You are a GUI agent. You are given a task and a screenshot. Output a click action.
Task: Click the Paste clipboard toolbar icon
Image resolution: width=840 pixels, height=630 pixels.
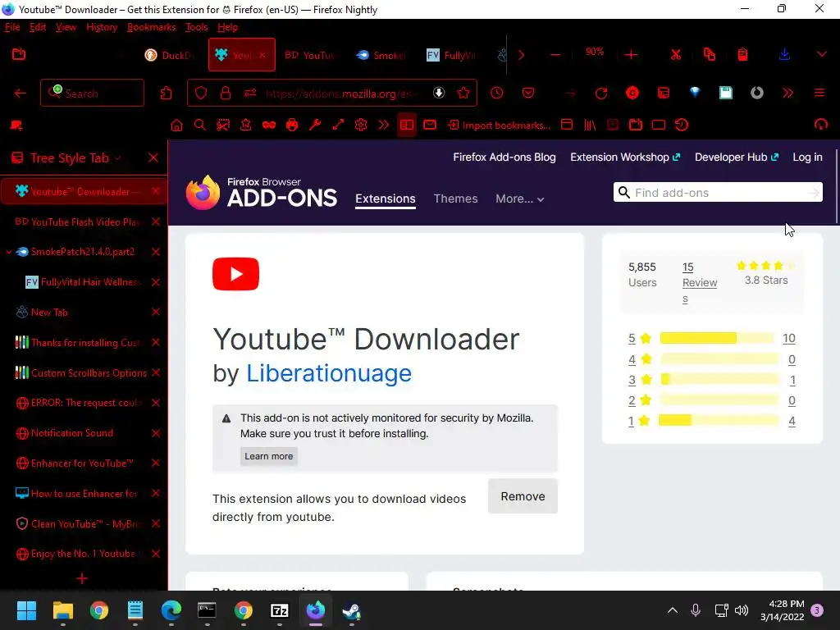coord(742,55)
